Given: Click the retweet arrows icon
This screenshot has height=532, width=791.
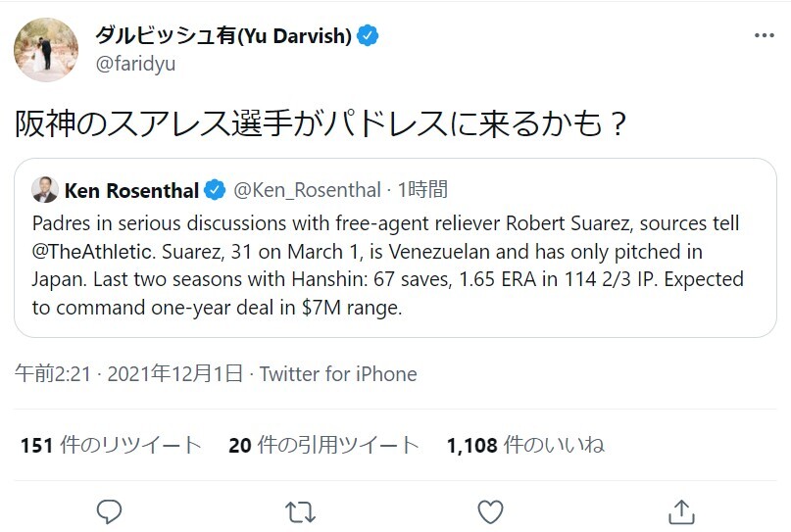Looking at the screenshot, I should pyautogui.click(x=300, y=510).
